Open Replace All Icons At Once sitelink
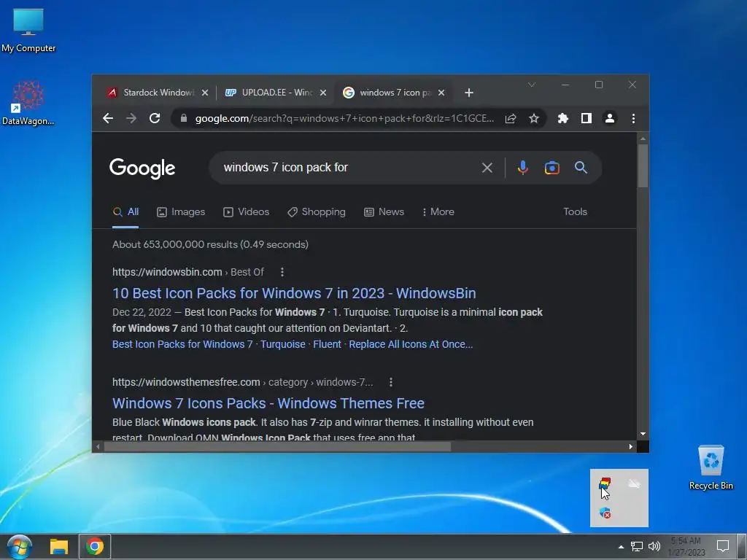The height and width of the screenshot is (560, 747). (411, 344)
